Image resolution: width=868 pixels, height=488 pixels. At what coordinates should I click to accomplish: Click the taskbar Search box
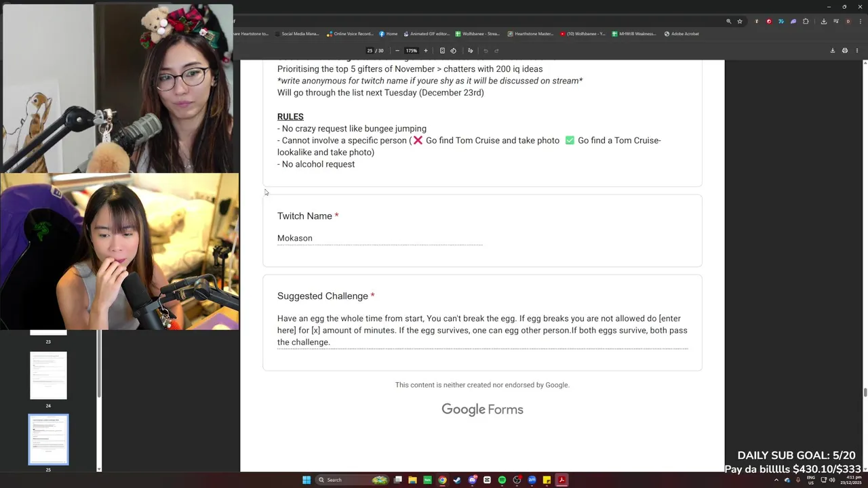[x=353, y=480]
